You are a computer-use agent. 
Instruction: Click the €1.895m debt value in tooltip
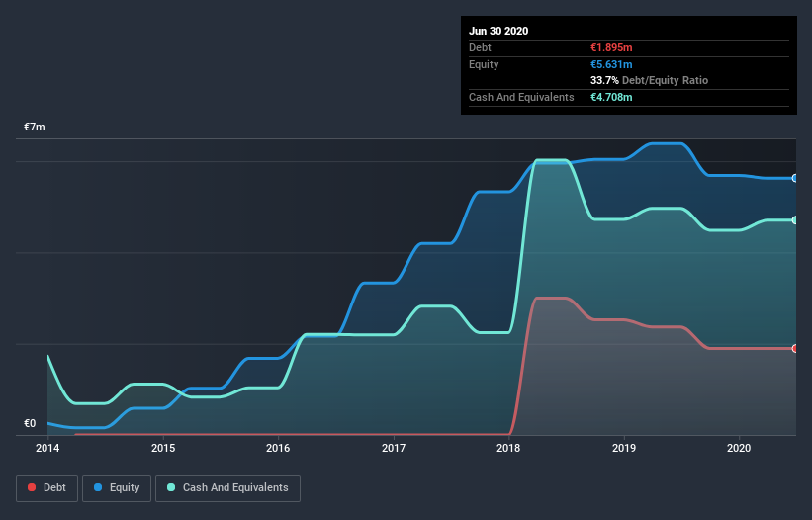pos(611,47)
